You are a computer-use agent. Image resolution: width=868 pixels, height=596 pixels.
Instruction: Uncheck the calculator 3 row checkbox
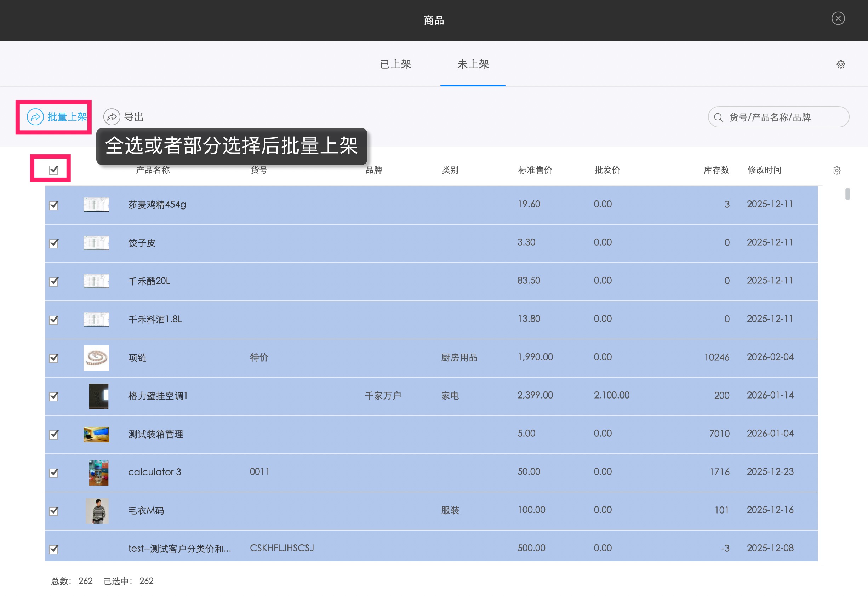pos(54,472)
